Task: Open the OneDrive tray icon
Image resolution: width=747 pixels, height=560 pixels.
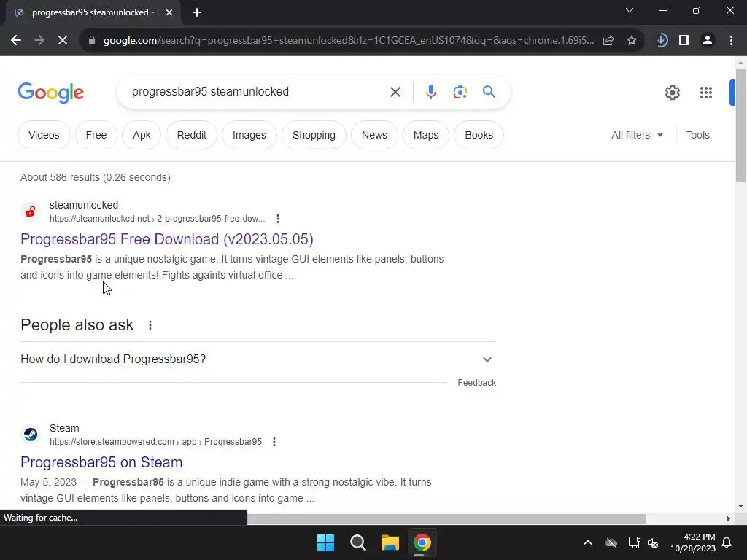Action: 611,542
